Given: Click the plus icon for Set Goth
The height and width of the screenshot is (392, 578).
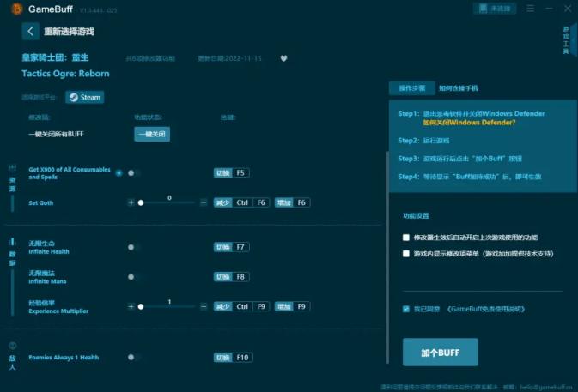Looking at the screenshot, I should (x=131, y=202).
